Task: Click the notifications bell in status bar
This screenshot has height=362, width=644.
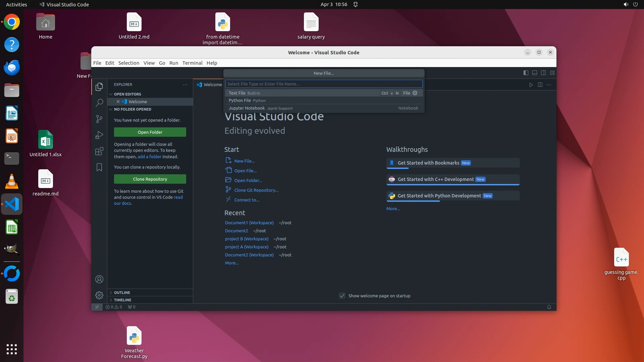Action: [549, 307]
